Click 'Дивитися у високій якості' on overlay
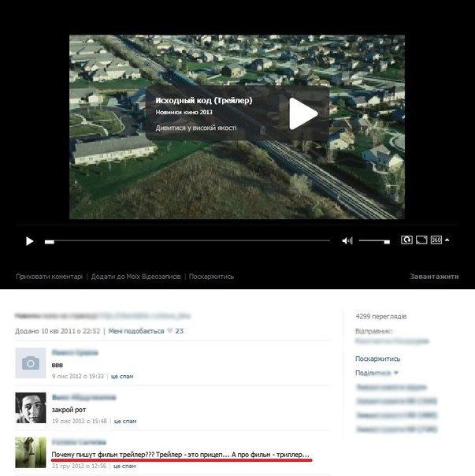The height and width of the screenshot is (476, 475). click(x=196, y=128)
